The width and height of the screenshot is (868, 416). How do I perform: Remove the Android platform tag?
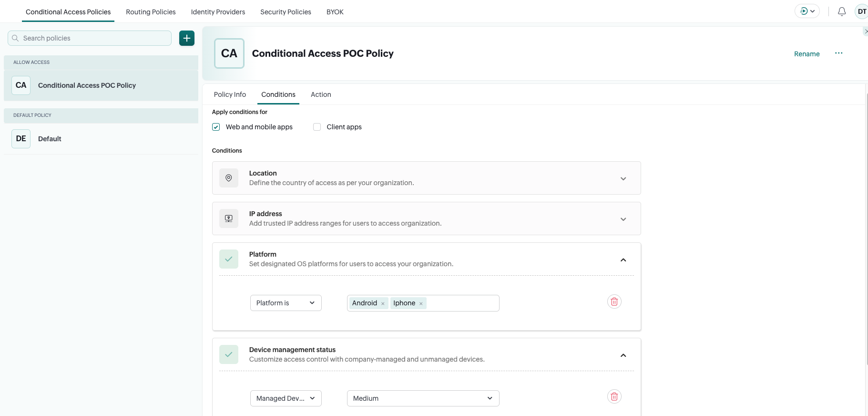(383, 303)
